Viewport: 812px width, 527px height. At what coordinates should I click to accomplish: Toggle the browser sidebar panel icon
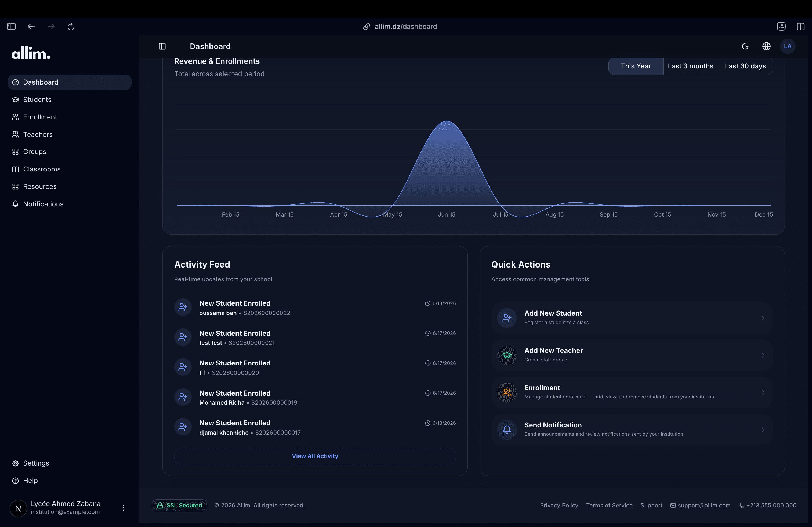(11, 26)
